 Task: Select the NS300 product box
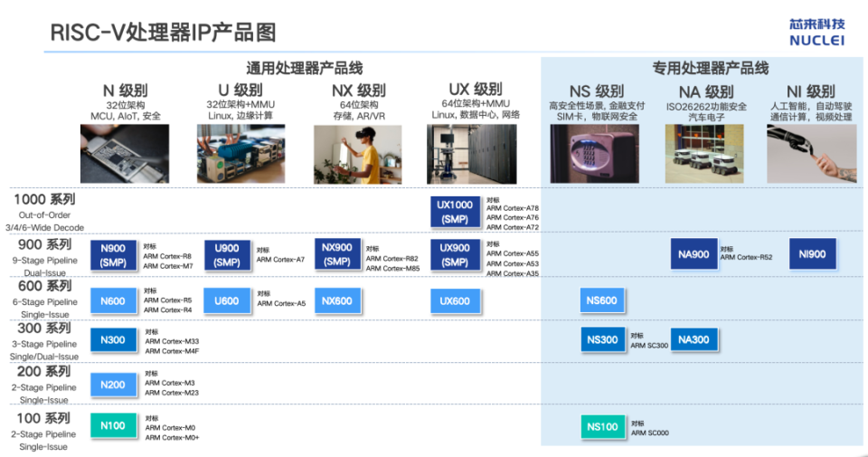(602, 339)
